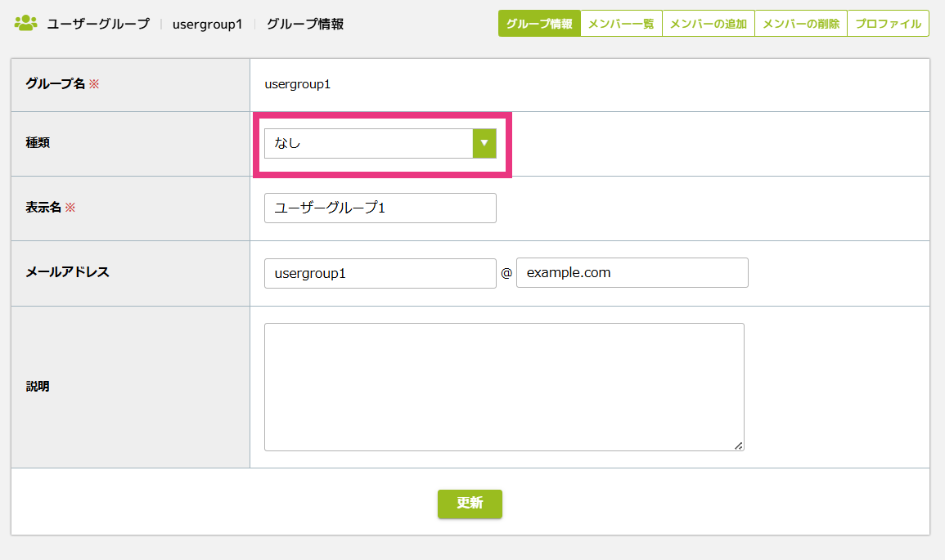Go to the メンバーの削除 tab
This screenshot has width=945, height=560.
801,24
